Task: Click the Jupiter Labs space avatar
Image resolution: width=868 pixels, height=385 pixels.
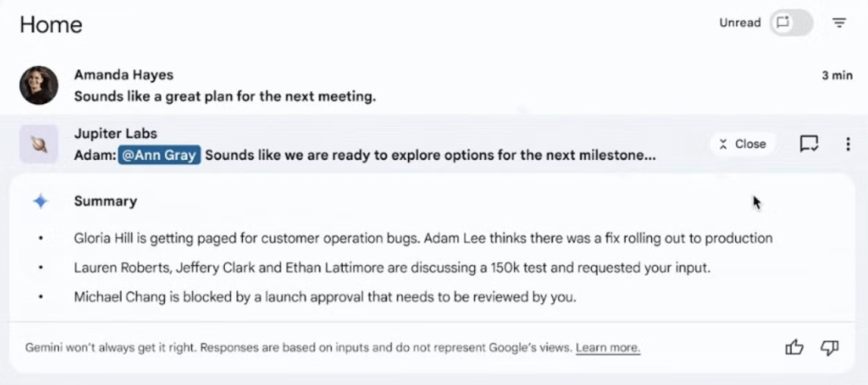Action: (x=39, y=144)
